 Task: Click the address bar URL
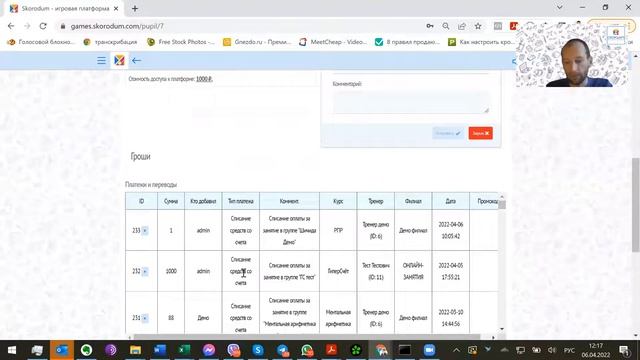tap(117, 26)
